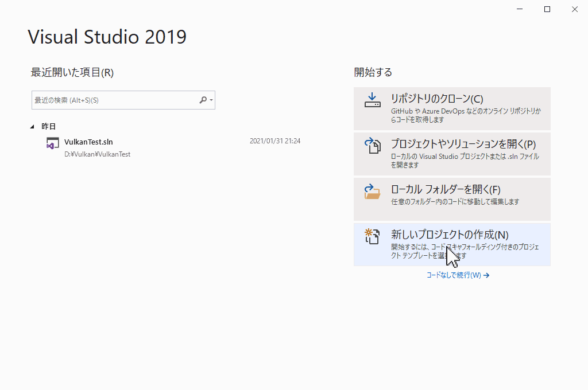Start 新しいプロジェクトの作成(N)
The height and width of the screenshot is (390, 588).
[452, 245]
